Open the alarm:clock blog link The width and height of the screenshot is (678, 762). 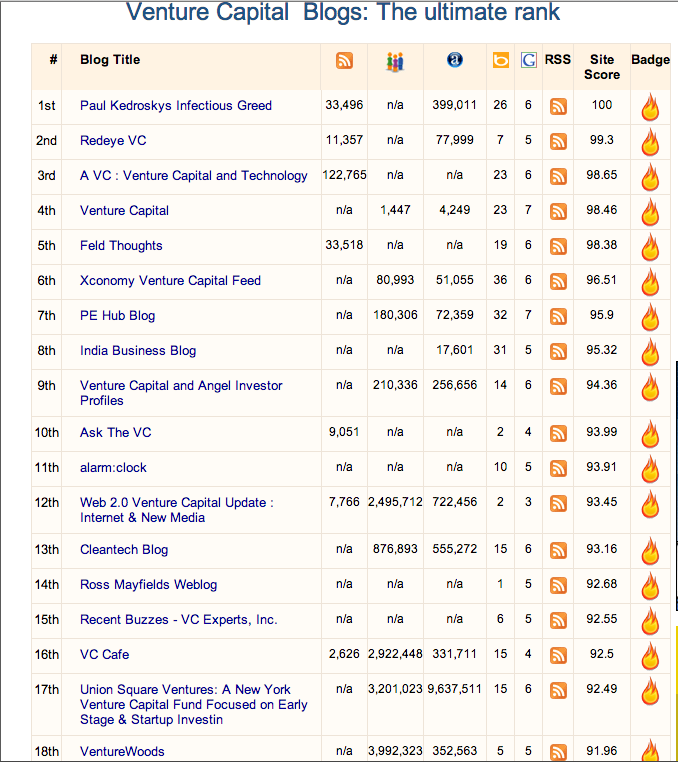[113, 467]
